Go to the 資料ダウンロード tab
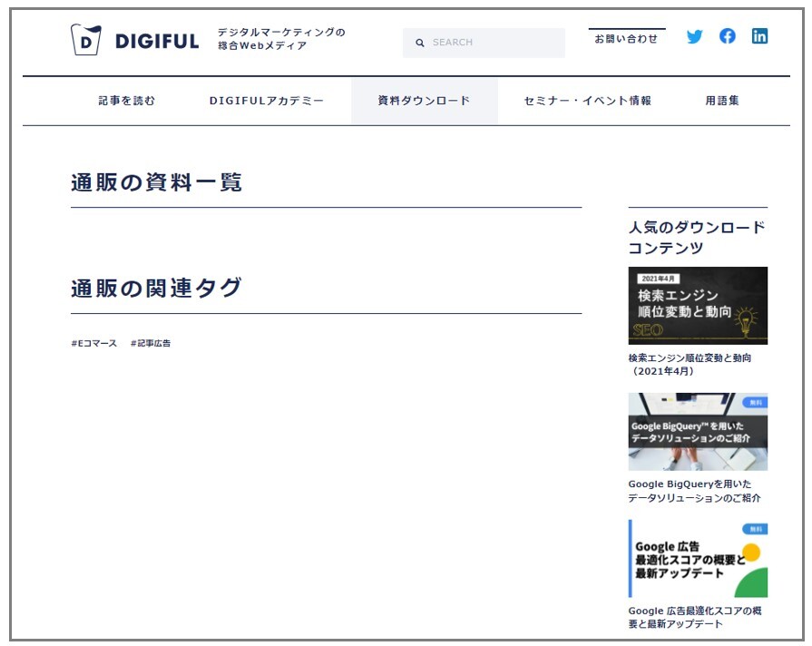812x646 pixels. point(425,101)
